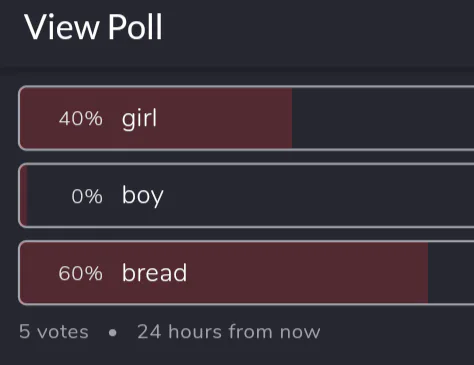
Task: Click the end of girl's red progress fill
Action: pyautogui.click(x=290, y=118)
